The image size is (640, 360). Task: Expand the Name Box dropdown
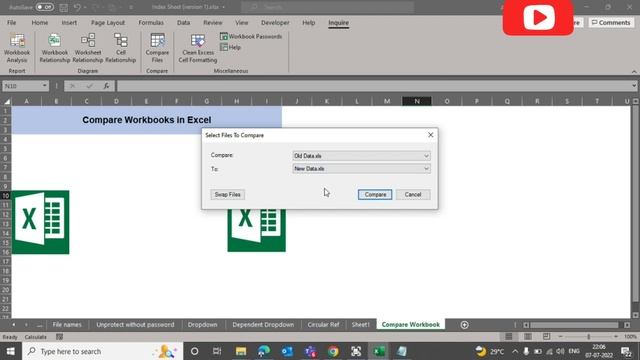pyautogui.click(x=44, y=86)
